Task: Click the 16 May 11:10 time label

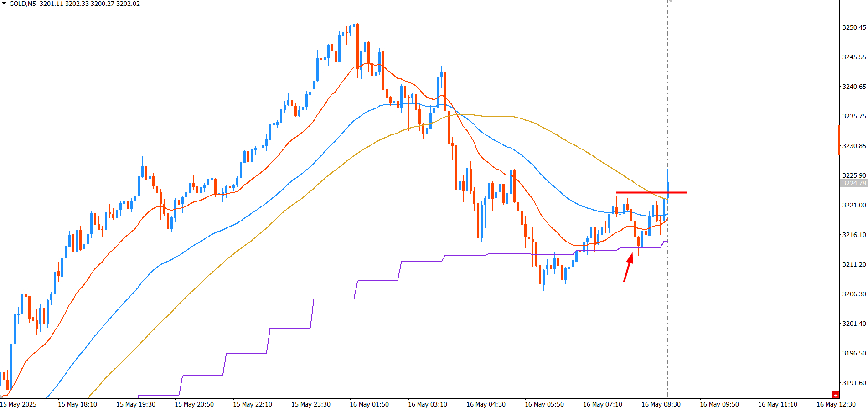Action: click(778, 404)
